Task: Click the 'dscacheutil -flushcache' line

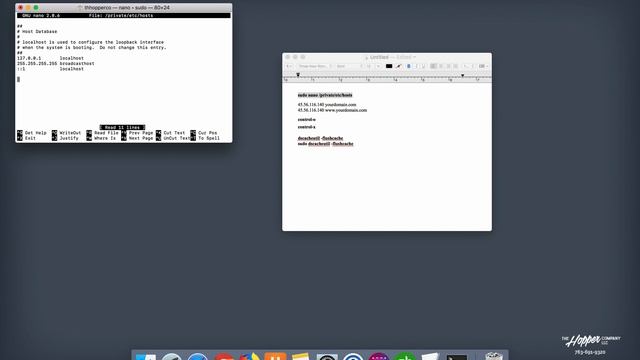Action: [x=320, y=138]
